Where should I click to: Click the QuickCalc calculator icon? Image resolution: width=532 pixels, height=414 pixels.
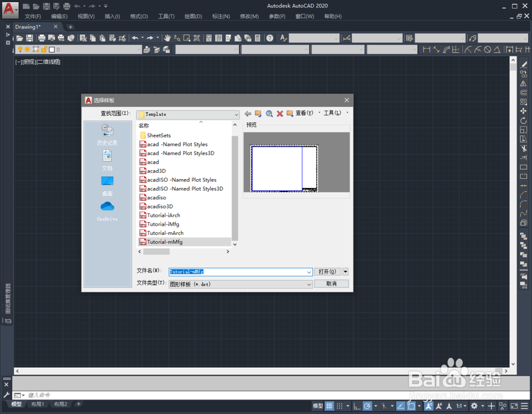tap(258, 38)
